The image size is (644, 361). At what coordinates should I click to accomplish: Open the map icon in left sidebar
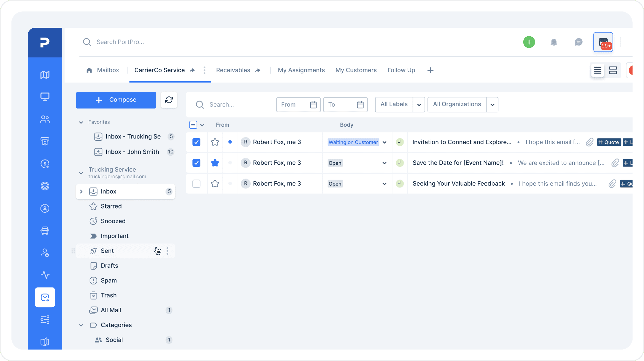pos(45,75)
